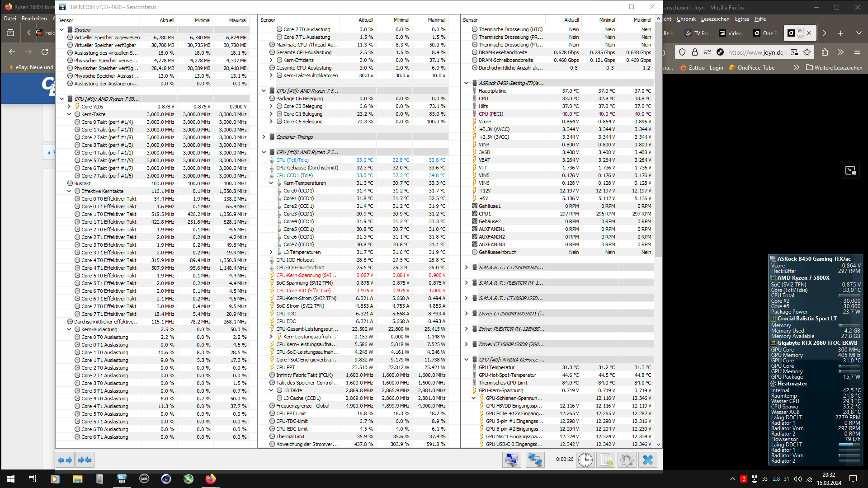Click the inward arrows collapse columns icon
This screenshot has width=868, height=488.
[85, 460]
